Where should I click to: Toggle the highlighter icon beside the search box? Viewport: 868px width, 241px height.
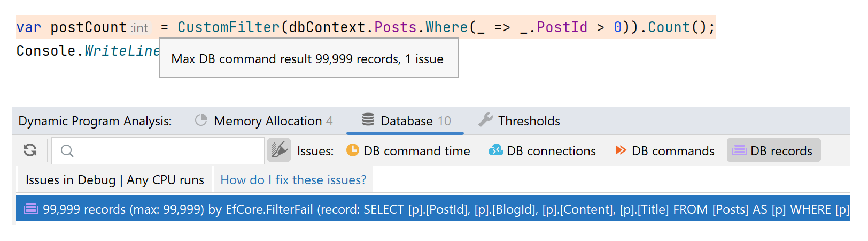tap(279, 150)
